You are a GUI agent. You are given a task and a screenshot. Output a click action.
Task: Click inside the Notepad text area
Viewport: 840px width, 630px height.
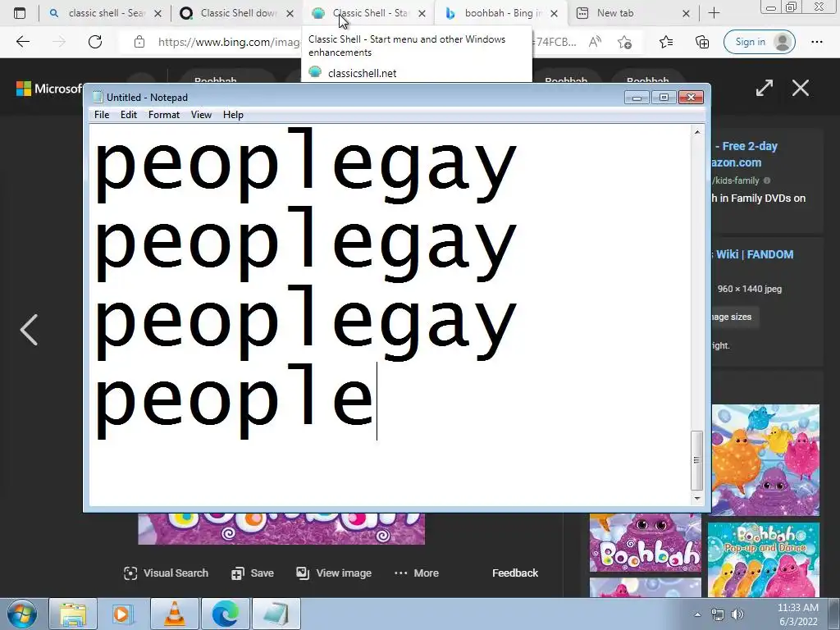[390, 315]
